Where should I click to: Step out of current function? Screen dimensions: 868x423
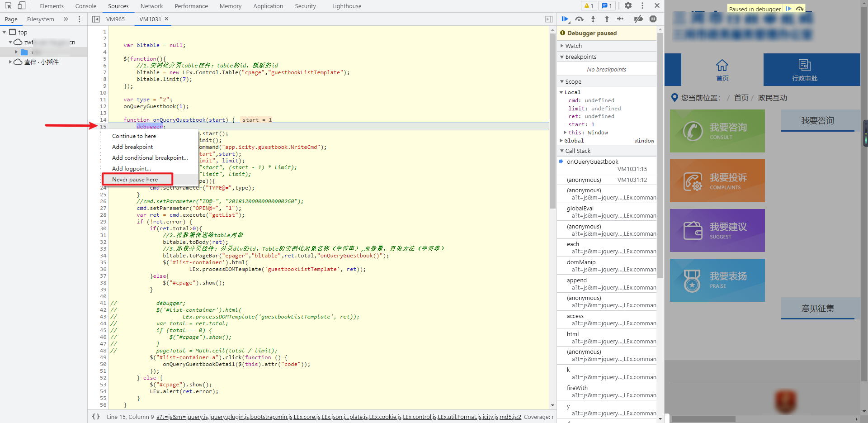point(607,19)
